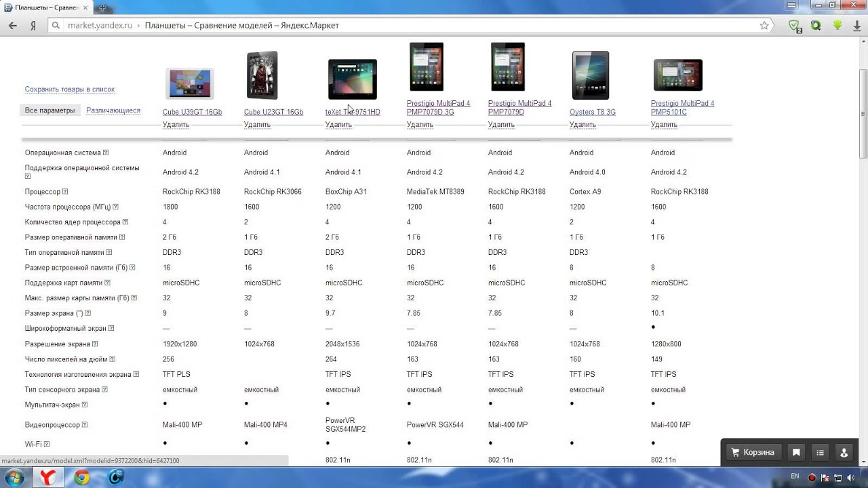Show help for Тип оперативной памяти
Viewport: 868px width, 488px height.
[109, 253]
